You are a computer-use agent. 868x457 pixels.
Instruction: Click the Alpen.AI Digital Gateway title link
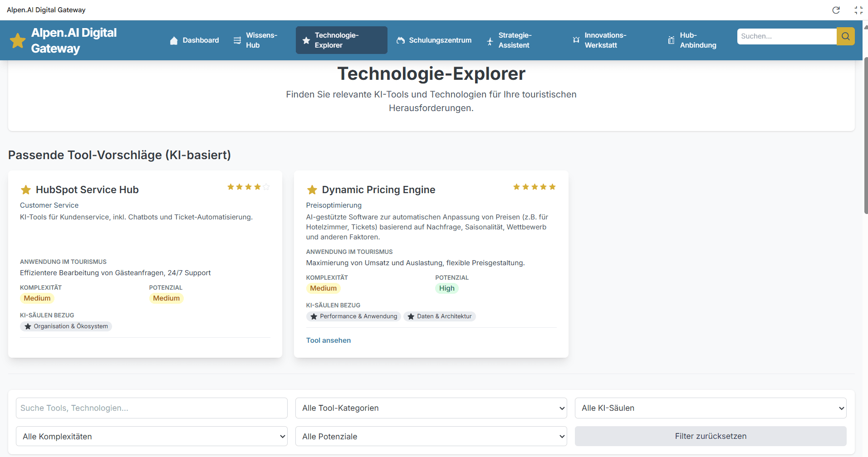click(x=74, y=40)
